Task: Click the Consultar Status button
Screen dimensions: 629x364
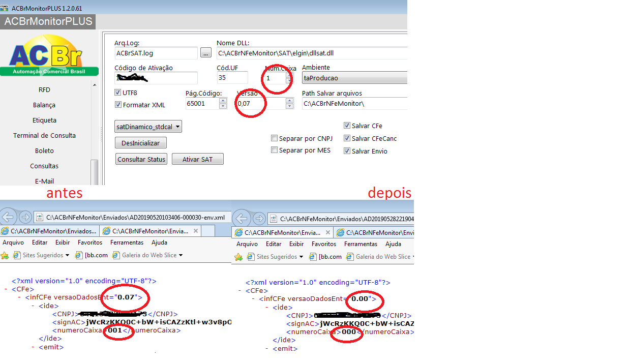Action: [141, 159]
